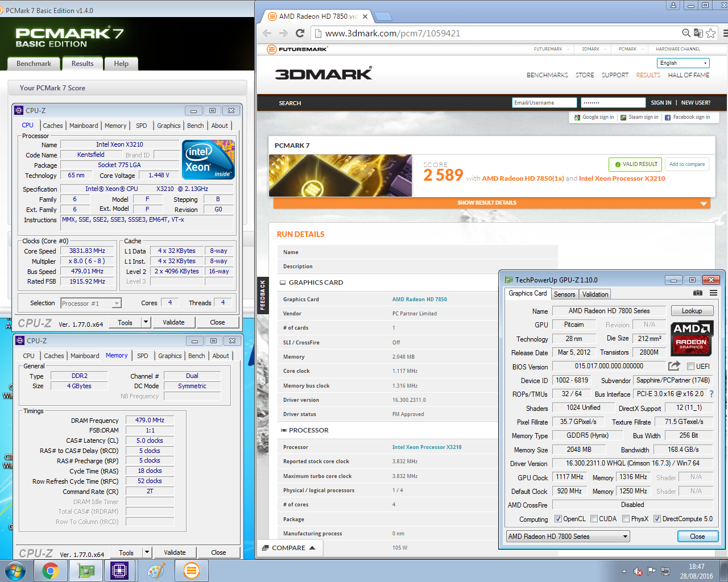Click Bus Interface question mark icon

pos(711,394)
